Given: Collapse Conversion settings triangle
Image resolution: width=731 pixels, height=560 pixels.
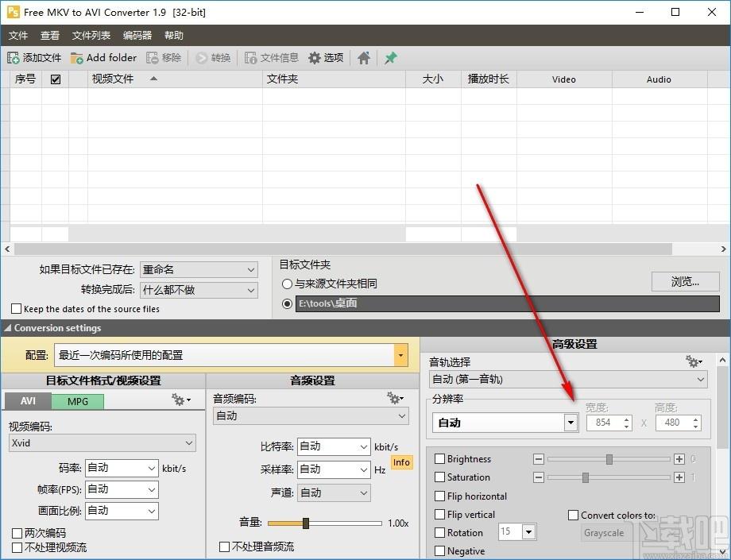Looking at the screenshot, I should click(x=7, y=328).
